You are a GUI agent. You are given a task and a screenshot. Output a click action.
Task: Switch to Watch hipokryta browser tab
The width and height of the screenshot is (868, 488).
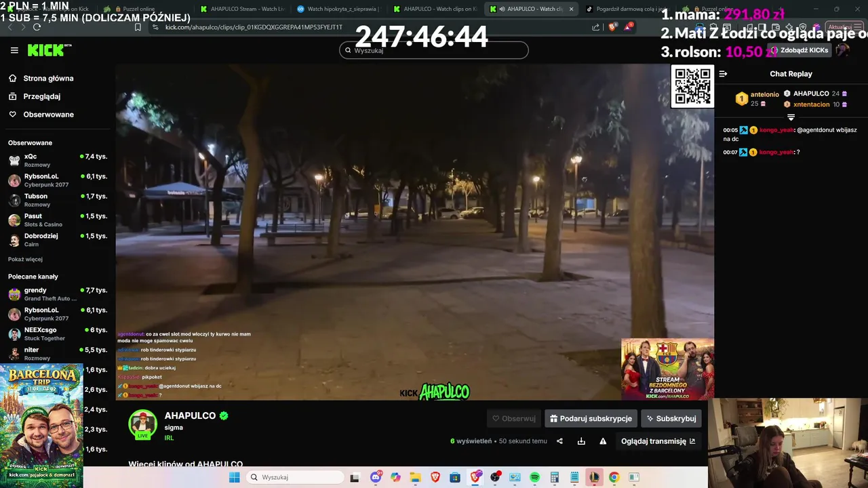click(340, 9)
